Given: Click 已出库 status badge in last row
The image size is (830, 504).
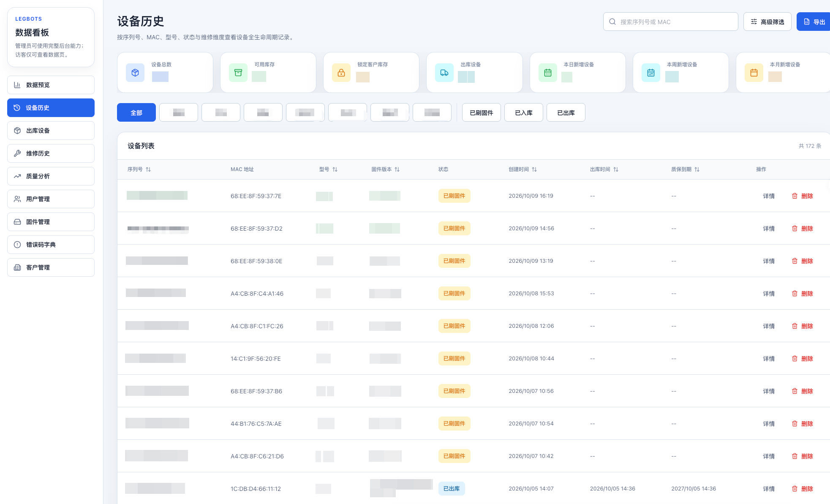Looking at the screenshot, I should click(452, 488).
